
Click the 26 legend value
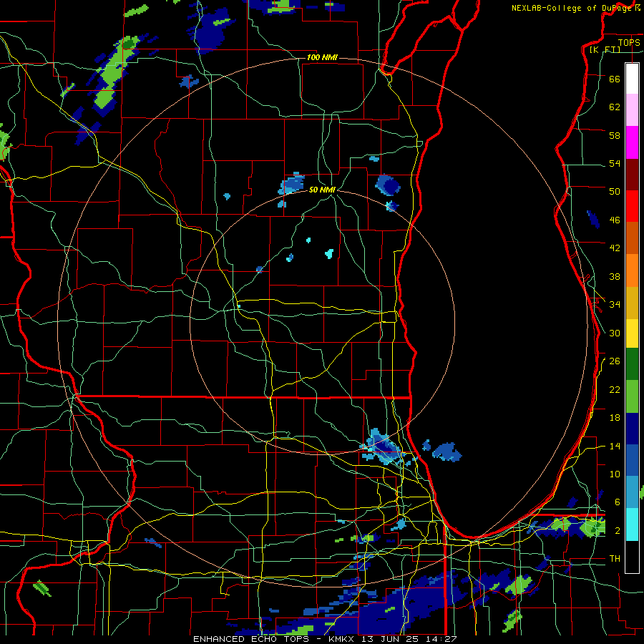click(615, 361)
